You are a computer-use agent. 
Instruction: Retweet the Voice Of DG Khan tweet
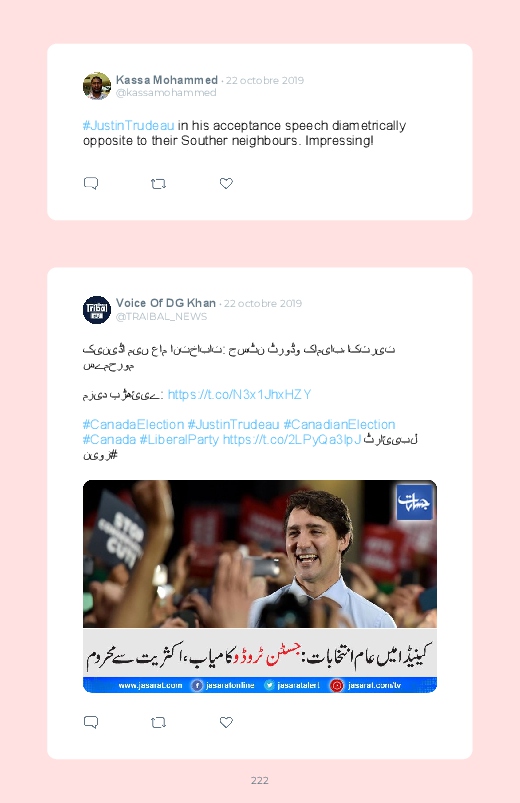158,723
